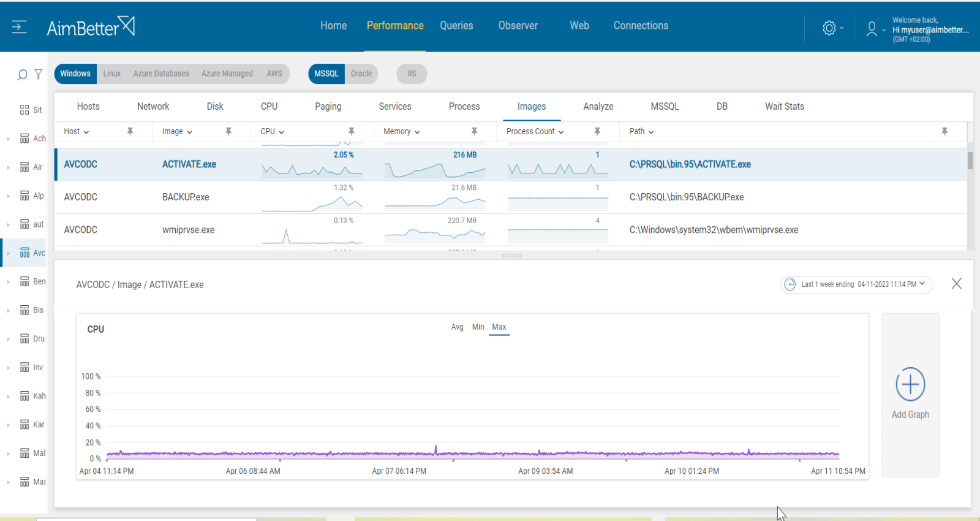Switch platform filter to Azure Managed
Screen dimensions: 980x521
227,74
